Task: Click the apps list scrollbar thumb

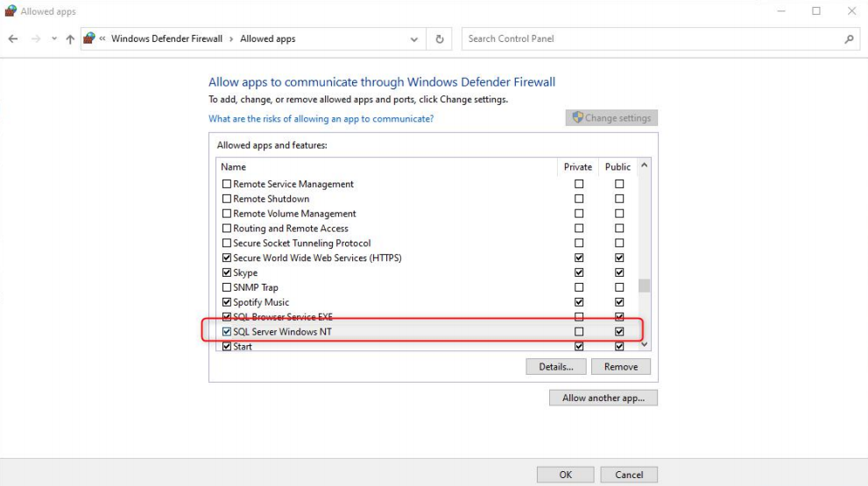Action: coord(644,285)
